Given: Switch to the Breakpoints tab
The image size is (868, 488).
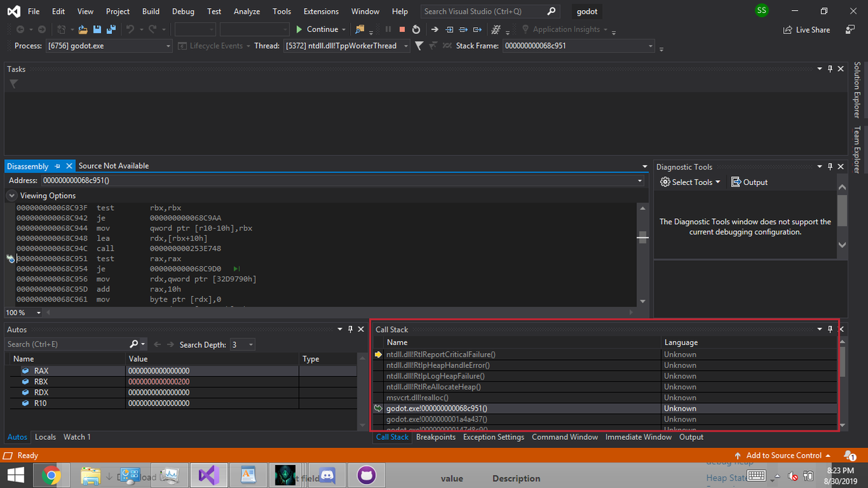Looking at the screenshot, I should point(436,437).
